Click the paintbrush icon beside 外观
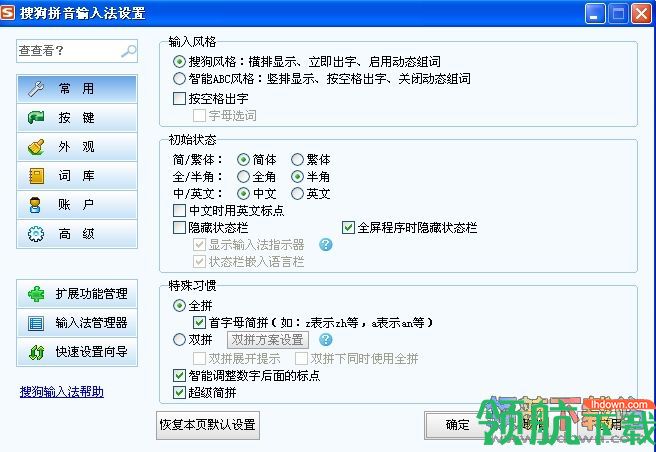Screen dimensions: 656x452 pos(36,147)
